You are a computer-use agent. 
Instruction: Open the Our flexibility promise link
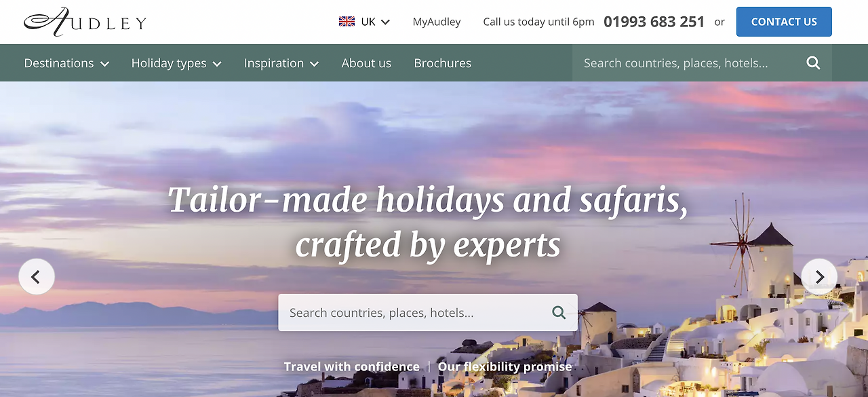(505, 366)
